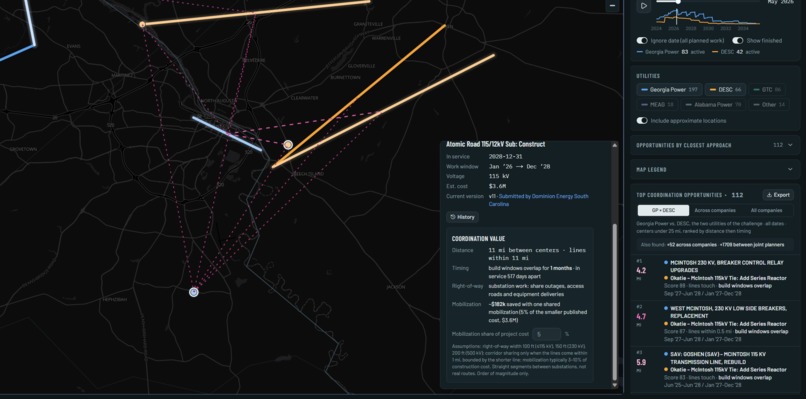The height and width of the screenshot is (399, 806).
Task: Open the History button in project popup
Action: coord(462,217)
